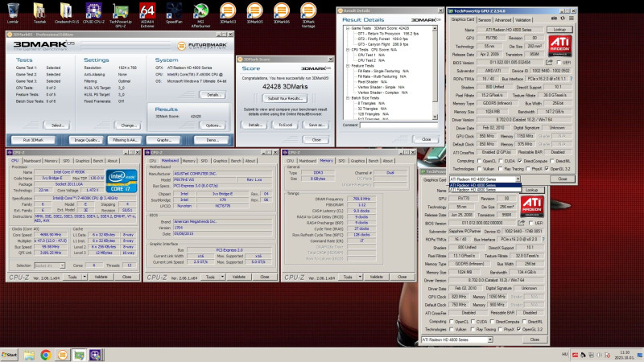Viewport: 644px width, 362px height.
Task: Open Image Quality settings in 3DMark05
Action: coord(86,140)
